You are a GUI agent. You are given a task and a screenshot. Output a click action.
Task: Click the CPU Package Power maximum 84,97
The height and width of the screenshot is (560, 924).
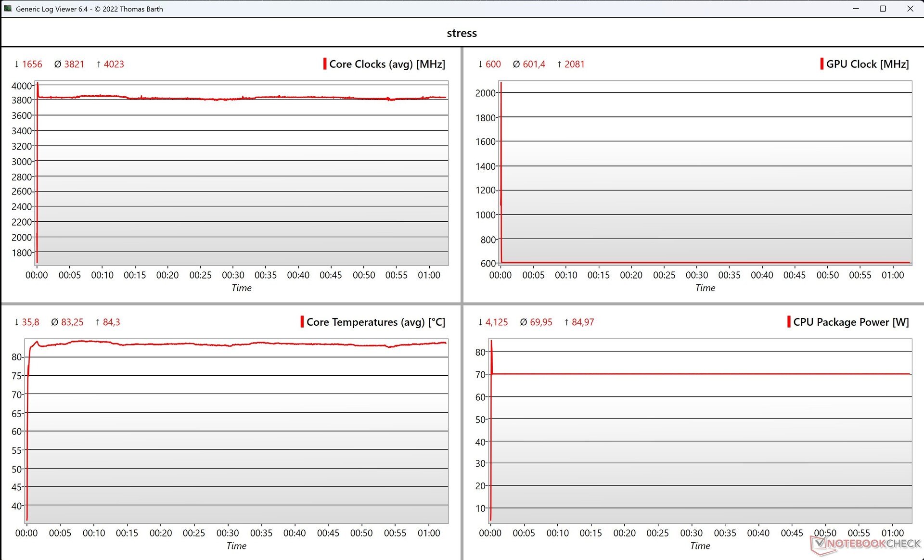coord(582,322)
